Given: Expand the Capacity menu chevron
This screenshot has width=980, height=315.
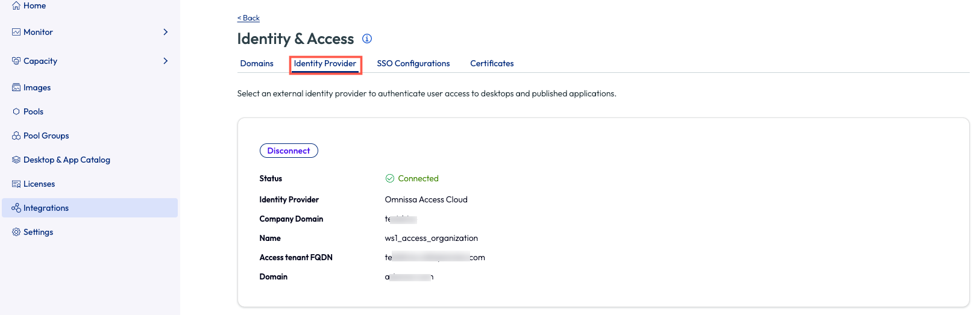Looking at the screenshot, I should coord(165,61).
